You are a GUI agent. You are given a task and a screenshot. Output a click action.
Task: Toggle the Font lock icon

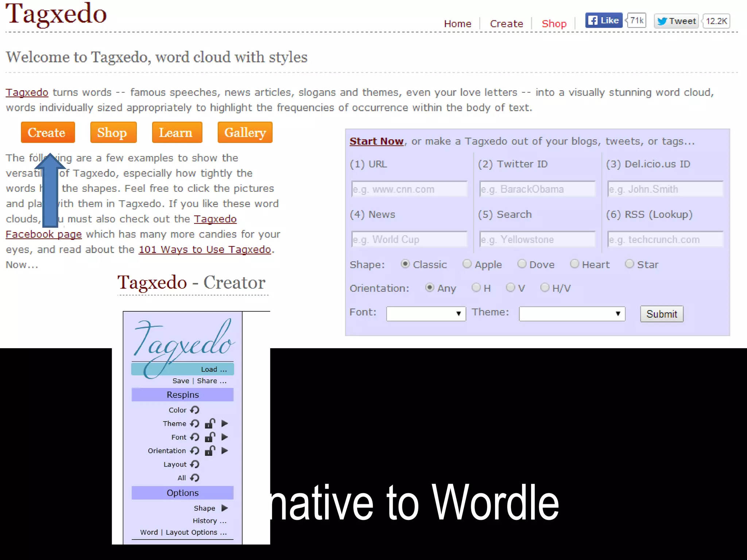(x=210, y=436)
